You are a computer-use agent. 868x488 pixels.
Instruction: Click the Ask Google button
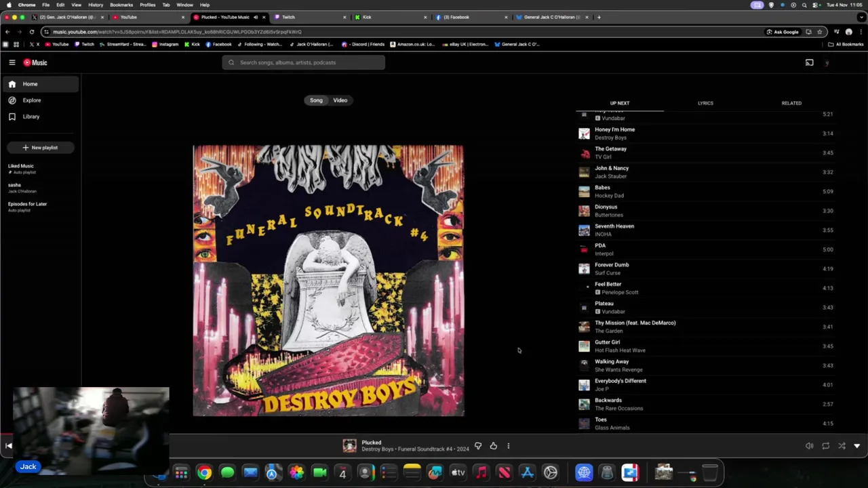783,32
